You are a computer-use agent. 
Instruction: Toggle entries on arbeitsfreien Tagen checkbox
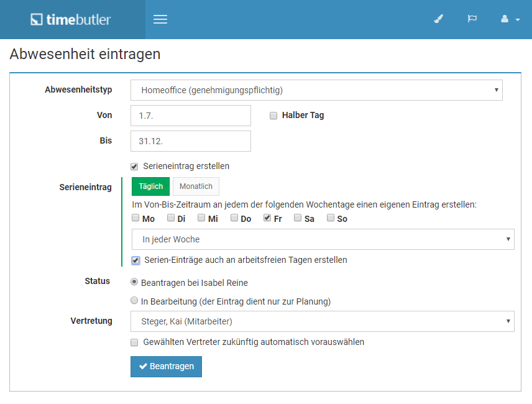click(135, 260)
